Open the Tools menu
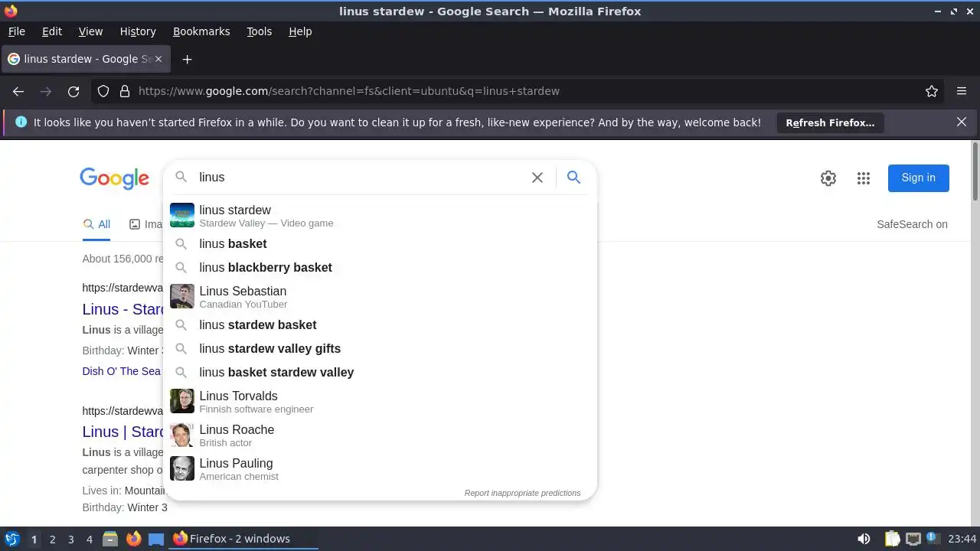 [x=259, y=31]
